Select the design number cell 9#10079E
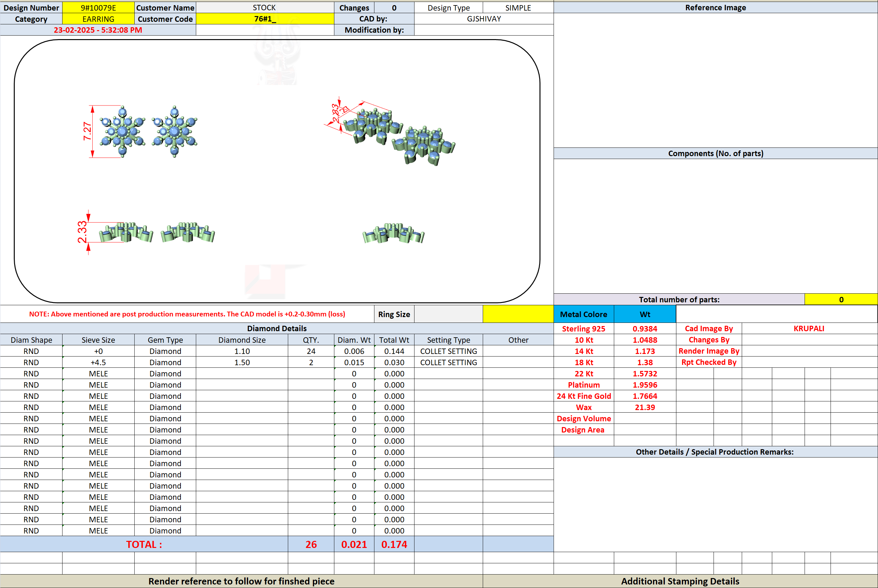 [x=98, y=7]
